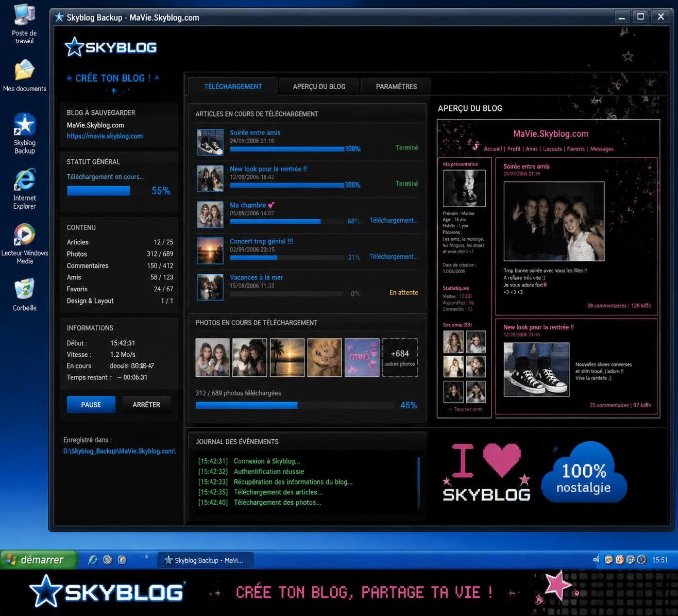678x616 pixels.
Task: Click the system tray icon nearest the clock
Action: [641, 560]
